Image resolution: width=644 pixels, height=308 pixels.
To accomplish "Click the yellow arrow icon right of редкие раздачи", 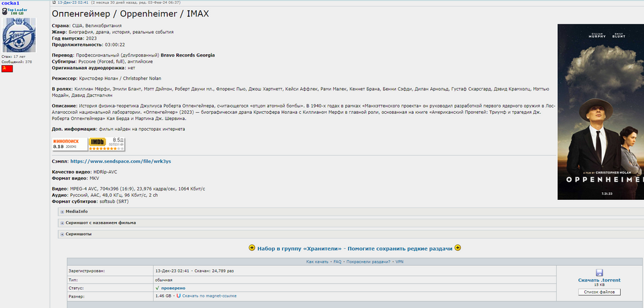I will 458,248.
